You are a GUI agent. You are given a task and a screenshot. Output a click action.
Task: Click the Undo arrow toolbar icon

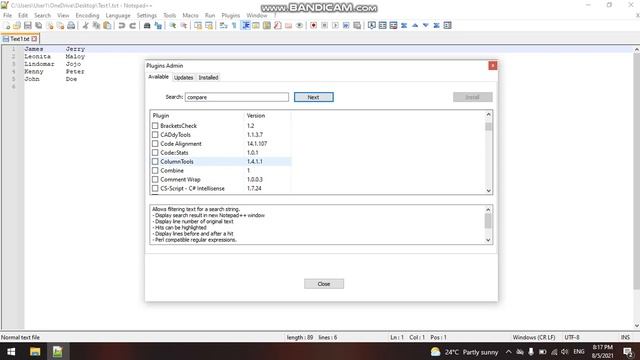click(x=122, y=25)
